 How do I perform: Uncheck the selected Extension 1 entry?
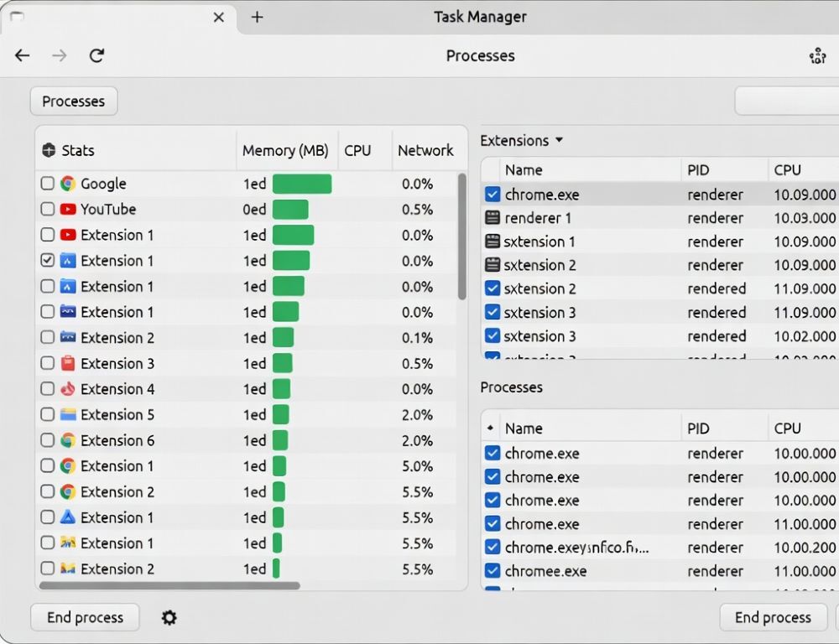coord(47,260)
